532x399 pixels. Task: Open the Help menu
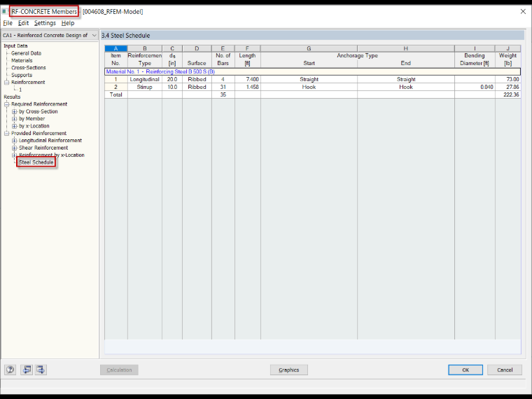click(x=68, y=23)
